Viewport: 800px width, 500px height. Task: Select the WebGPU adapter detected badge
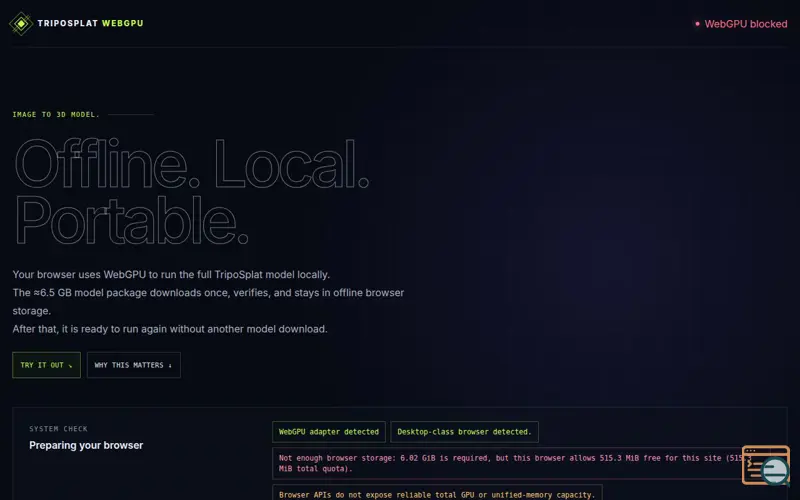point(329,432)
